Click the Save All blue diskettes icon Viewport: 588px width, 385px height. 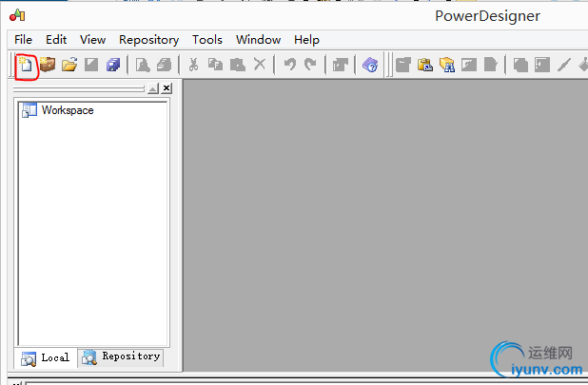pyautogui.click(x=113, y=65)
